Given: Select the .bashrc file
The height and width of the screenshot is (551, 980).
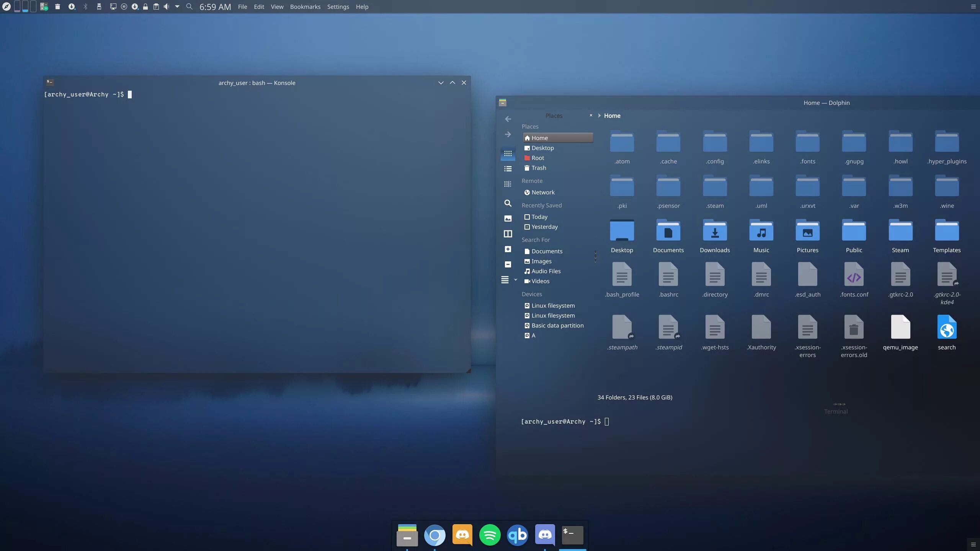Looking at the screenshot, I should pos(668,280).
